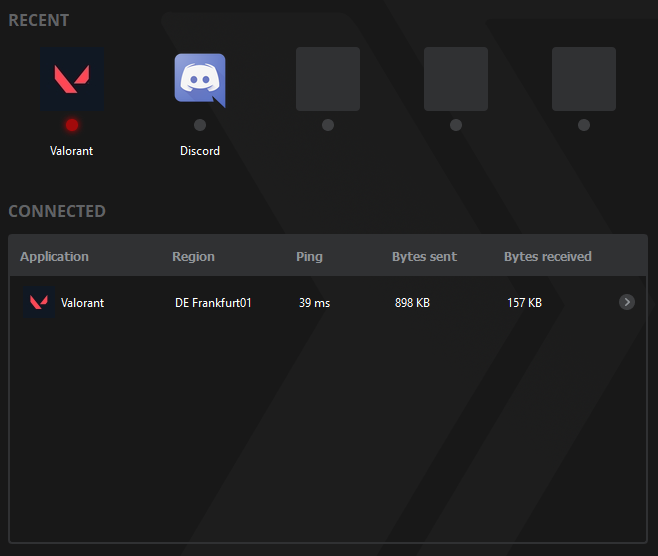The height and width of the screenshot is (556, 658).
Task: Toggle the grey status dot under Discord
Action: pyautogui.click(x=200, y=125)
